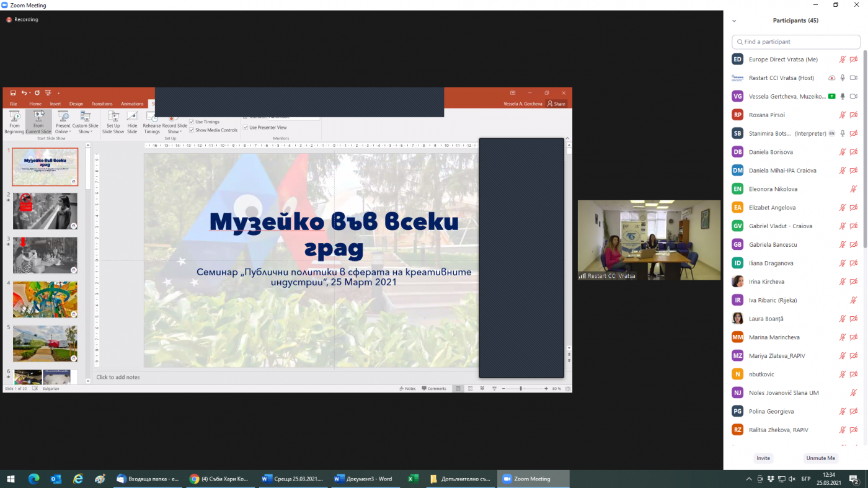Click the Recording indicator
This screenshot has height=488, width=868.
coord(22,19)
